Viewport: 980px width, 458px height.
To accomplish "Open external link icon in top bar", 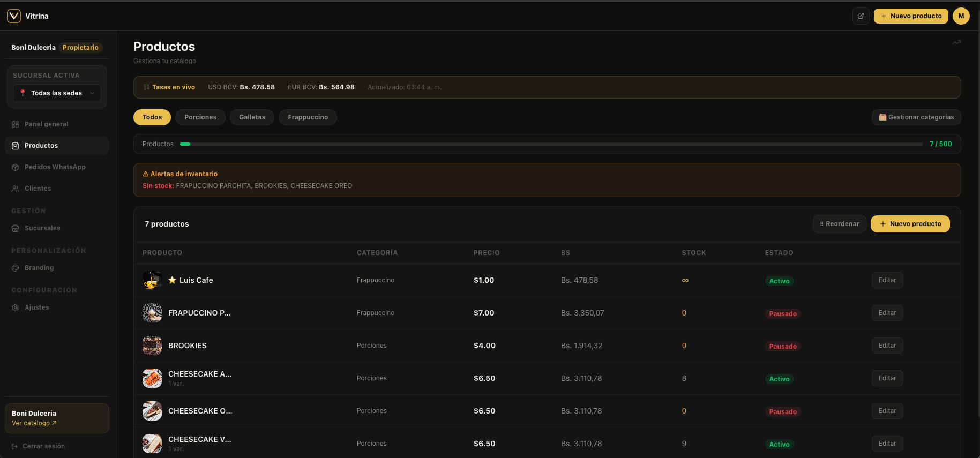I will pos(861,16).
